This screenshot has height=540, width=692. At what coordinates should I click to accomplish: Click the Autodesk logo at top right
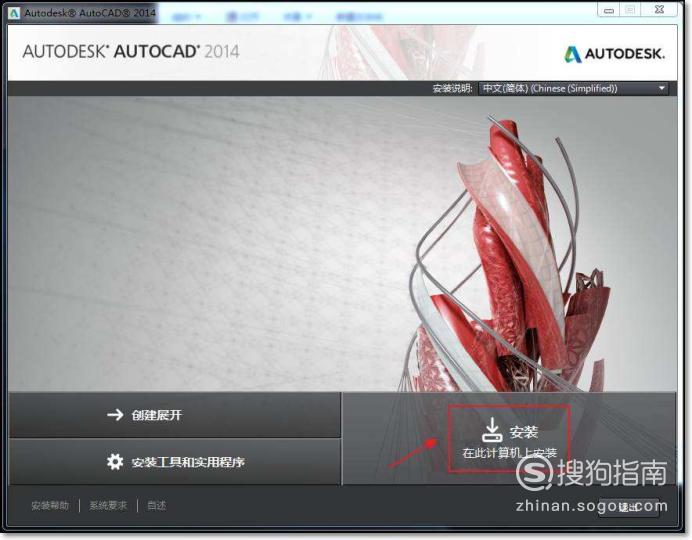(614, 54)
